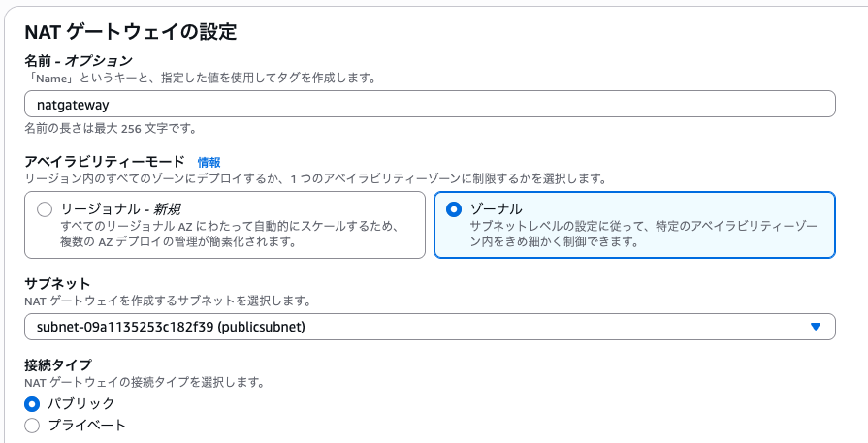Viewport: 868px width, 443px height.
Task: Select the リージョナル radio button circle
Action: pyautogui.click(x=44, y=209)
